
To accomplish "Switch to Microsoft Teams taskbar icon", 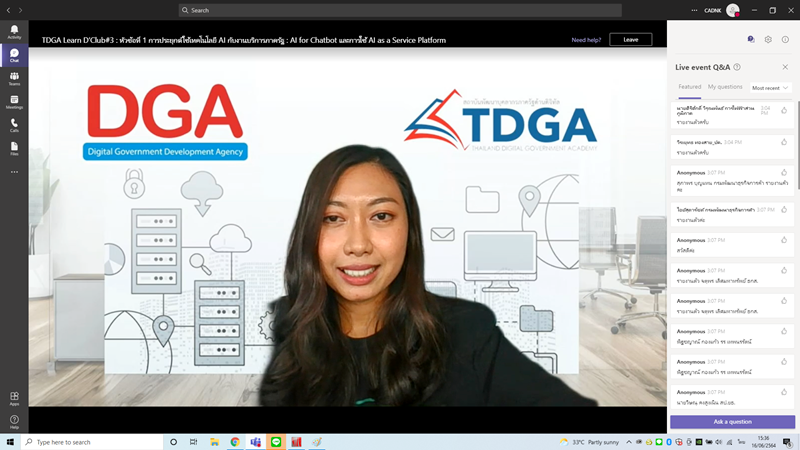I will coord(255,442).
